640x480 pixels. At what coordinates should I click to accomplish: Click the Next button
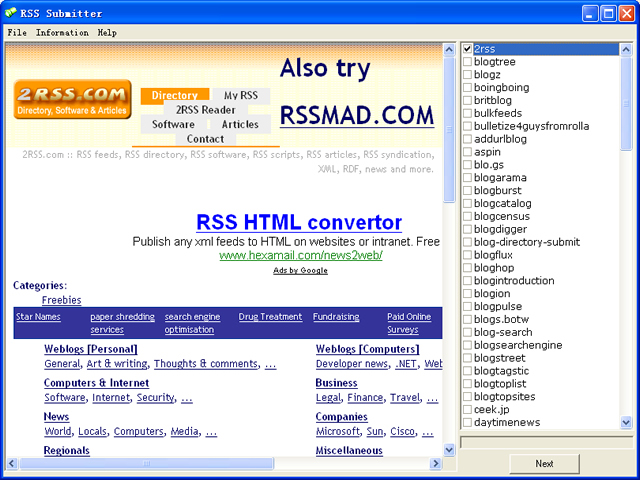[x=544, y=464]
